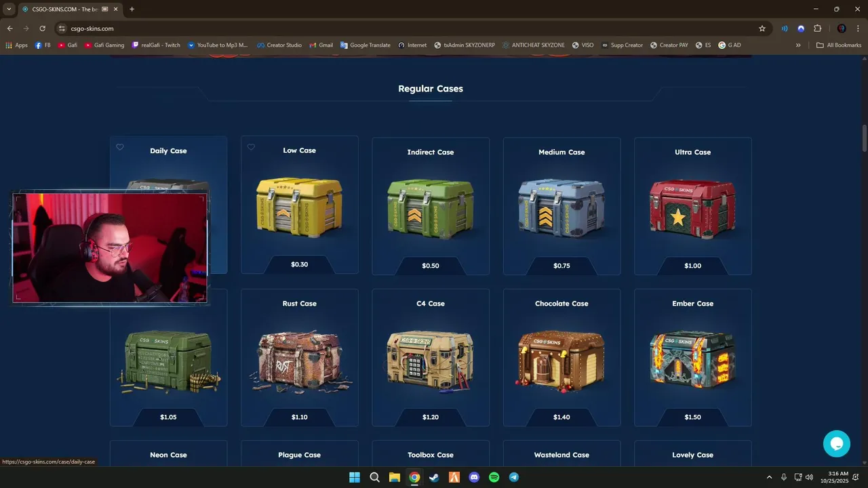Open File Explorer from taskbar
Viewport: 868px width, 488px height.
click(x=394, y=477)
